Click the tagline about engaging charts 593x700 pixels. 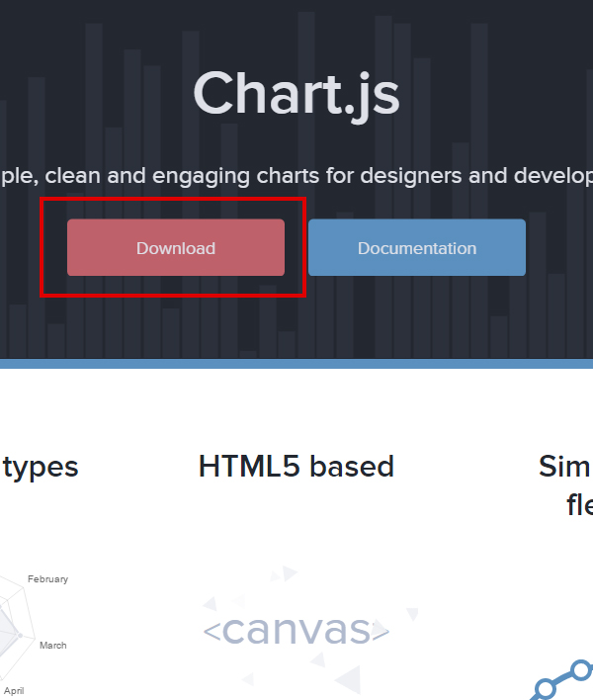[x=296, y=176]
